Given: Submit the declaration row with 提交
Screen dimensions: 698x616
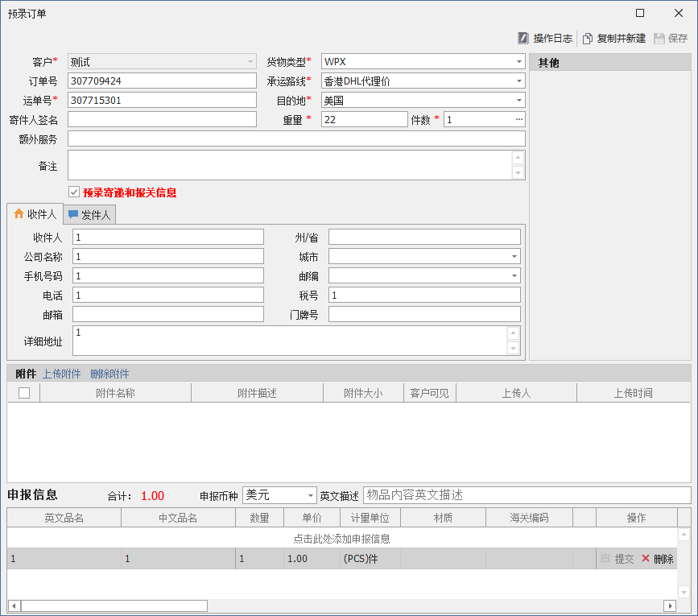Looking at the screenshot, I should [617, 559].
